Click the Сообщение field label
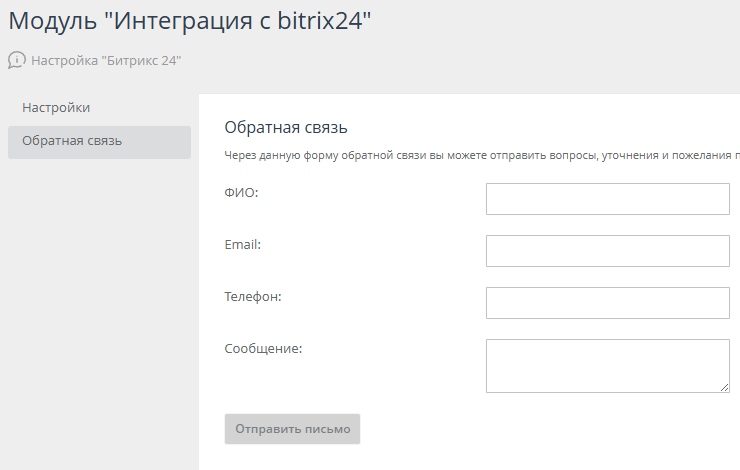The width and height of the screenshot is (740, 470). [x=263, y=348]
